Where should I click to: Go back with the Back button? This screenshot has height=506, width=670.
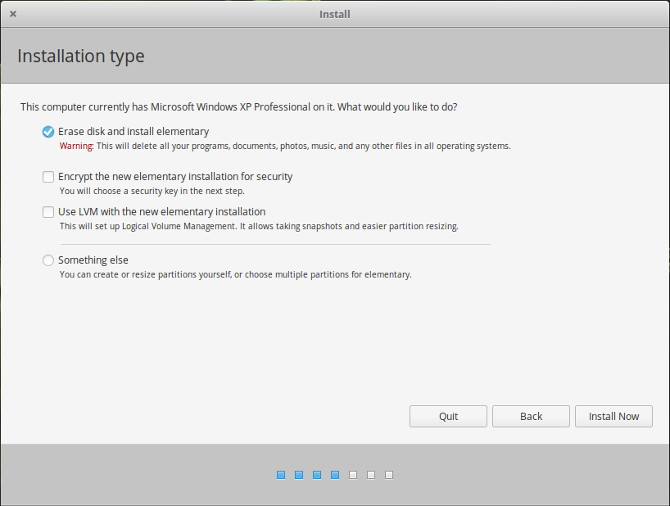click(x=531, y=416)
